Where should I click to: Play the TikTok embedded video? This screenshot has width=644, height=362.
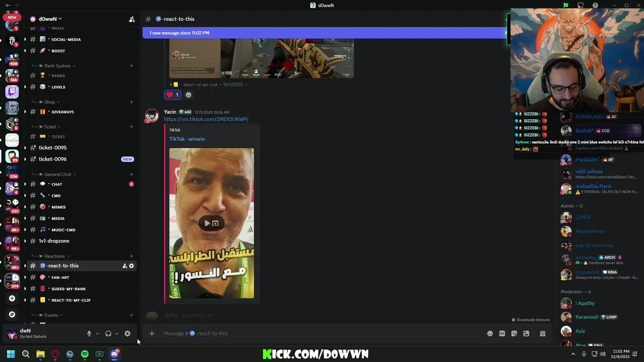pos(207,223)
